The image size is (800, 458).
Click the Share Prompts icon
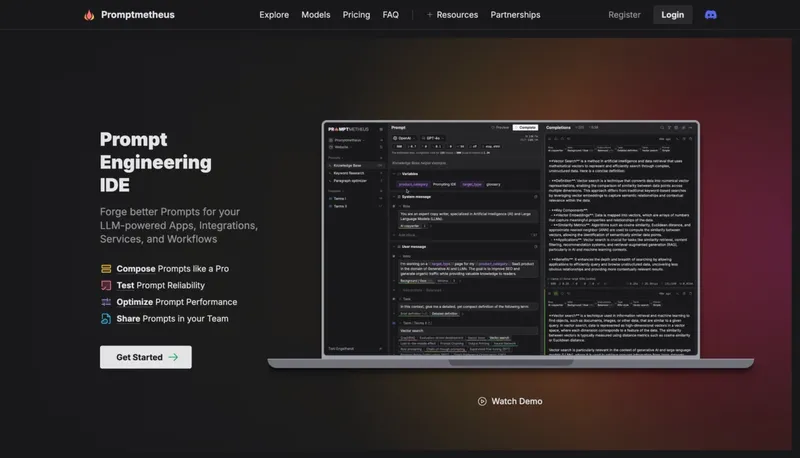coord(106,319)
